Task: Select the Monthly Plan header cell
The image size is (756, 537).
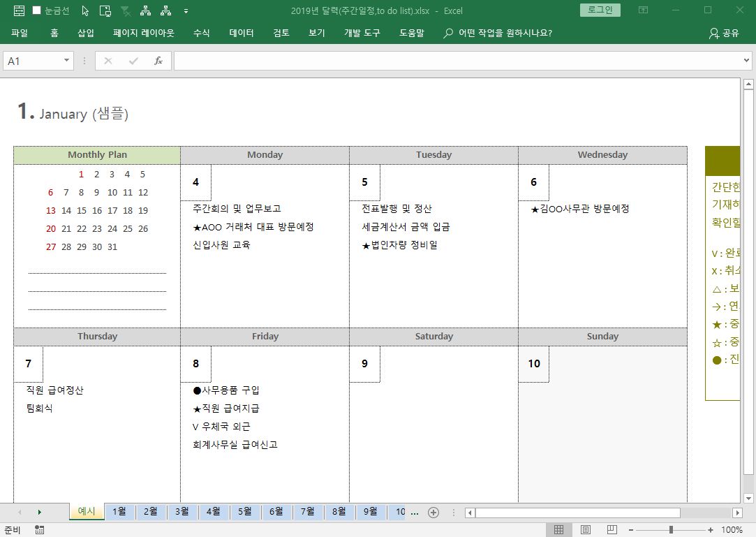Action: click(97, 155)
